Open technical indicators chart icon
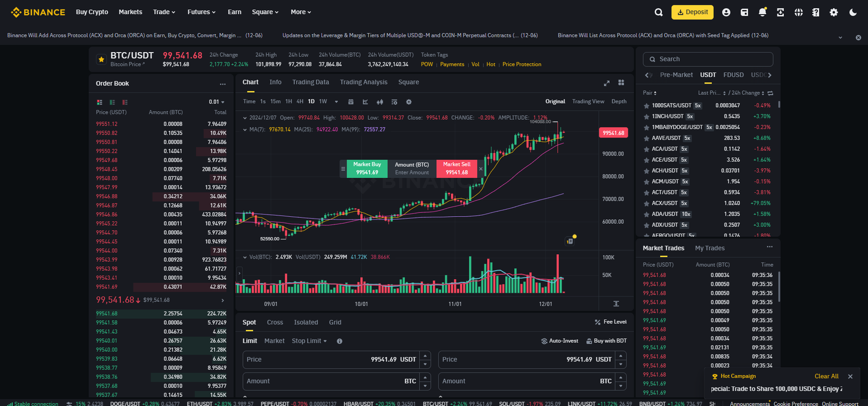 (x=365, y=102)
